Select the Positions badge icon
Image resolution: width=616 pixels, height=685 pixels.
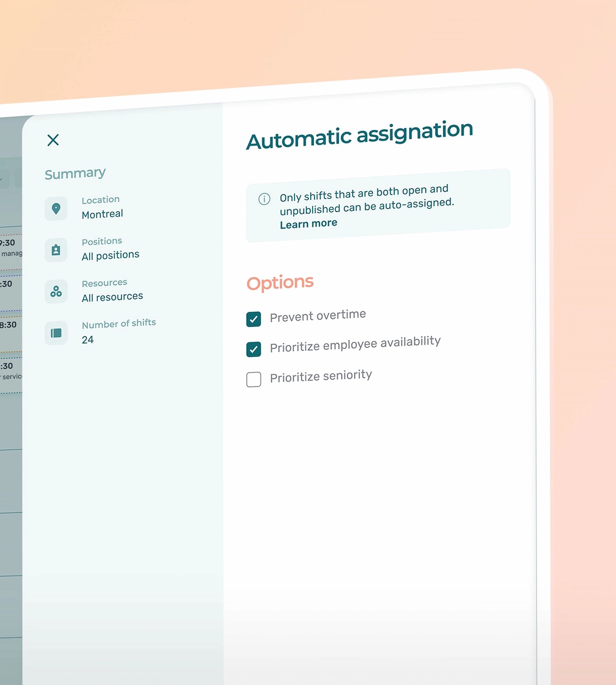pos(56,250)
